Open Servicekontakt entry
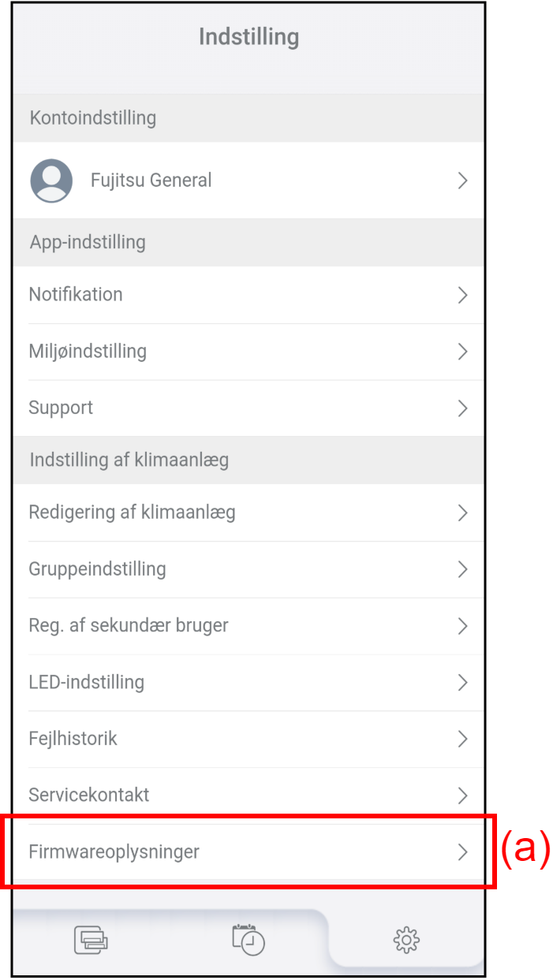This screenshot has height=980, width=553. click(x=248, y=795)
